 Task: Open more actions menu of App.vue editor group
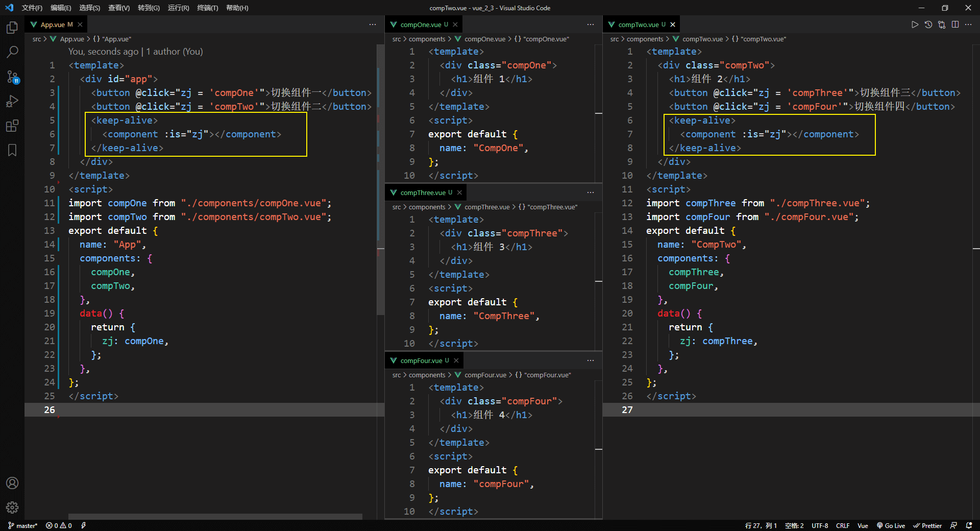373,25
